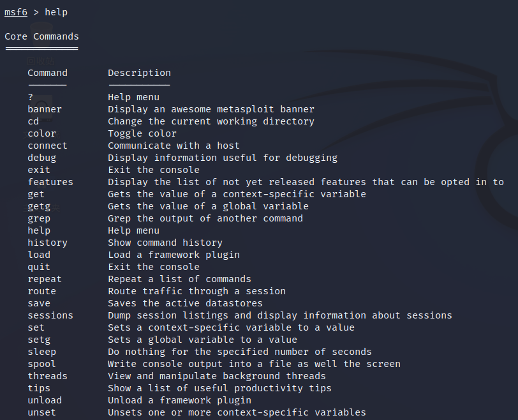Click 'Dump session listings and display information' text
Image resolution: width=518 pixels, height=420 pixels.
(x=237, y=315)
